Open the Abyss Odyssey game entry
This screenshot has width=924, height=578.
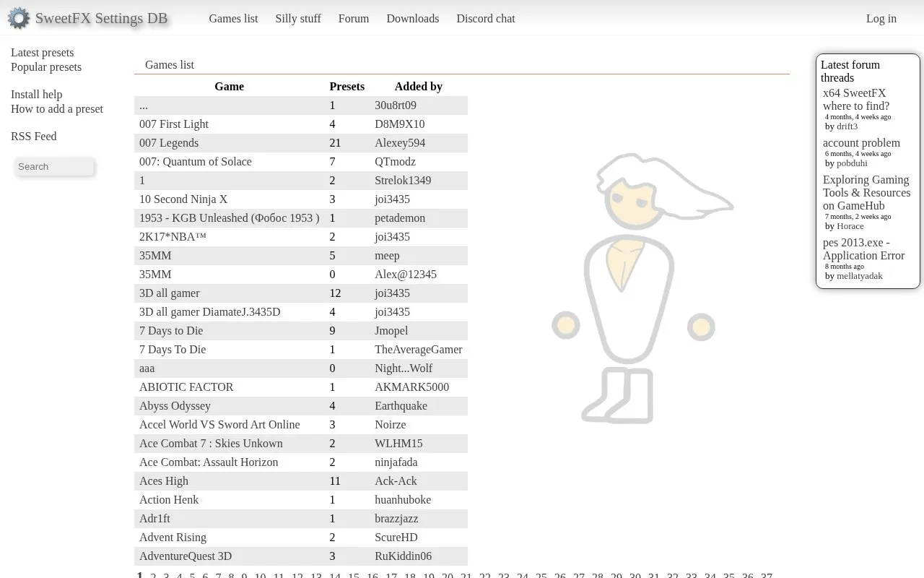coord(175,406)
